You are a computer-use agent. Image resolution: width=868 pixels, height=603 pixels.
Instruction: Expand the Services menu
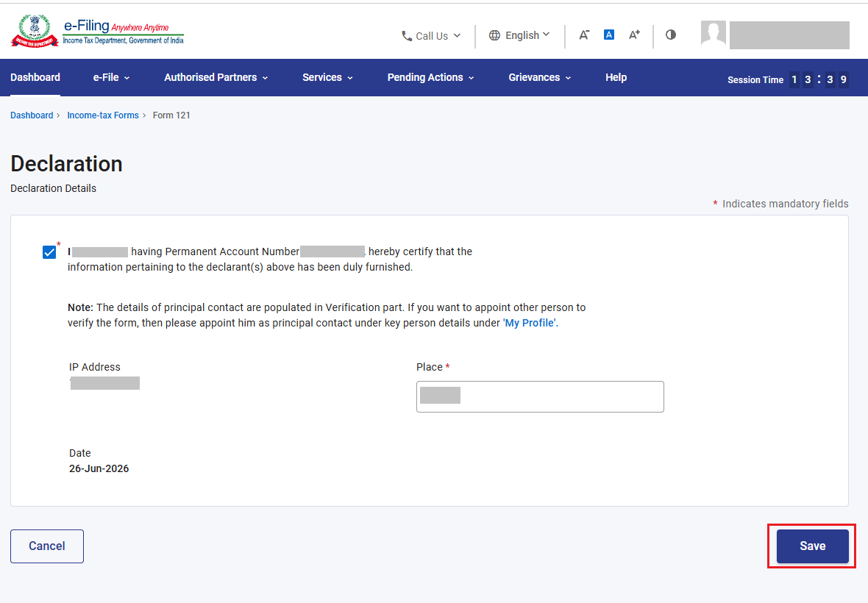pyautogui.click(x=327, y=77)
